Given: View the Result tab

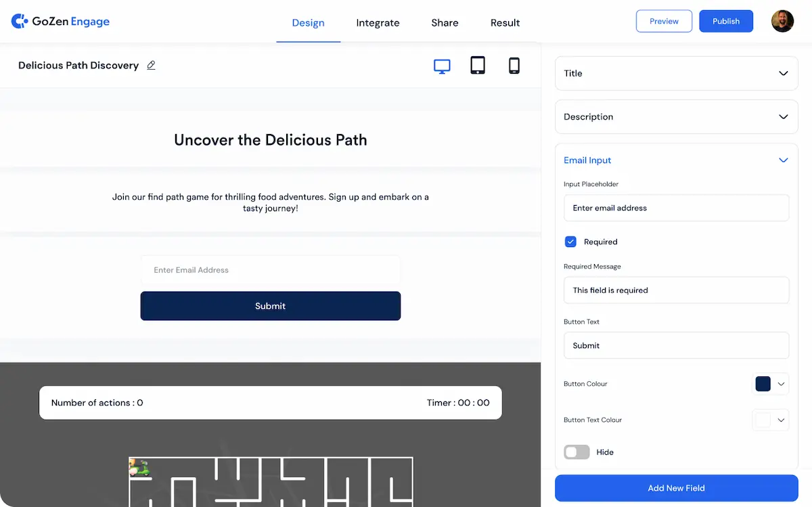Looking at the screenshot, I should 505,22.
